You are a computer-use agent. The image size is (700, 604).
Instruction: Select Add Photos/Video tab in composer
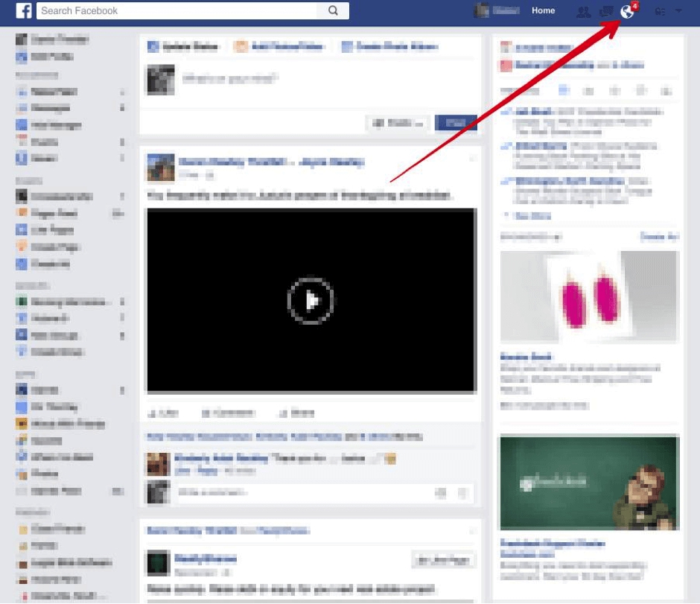pyautogui.click(x=280, y=47)
